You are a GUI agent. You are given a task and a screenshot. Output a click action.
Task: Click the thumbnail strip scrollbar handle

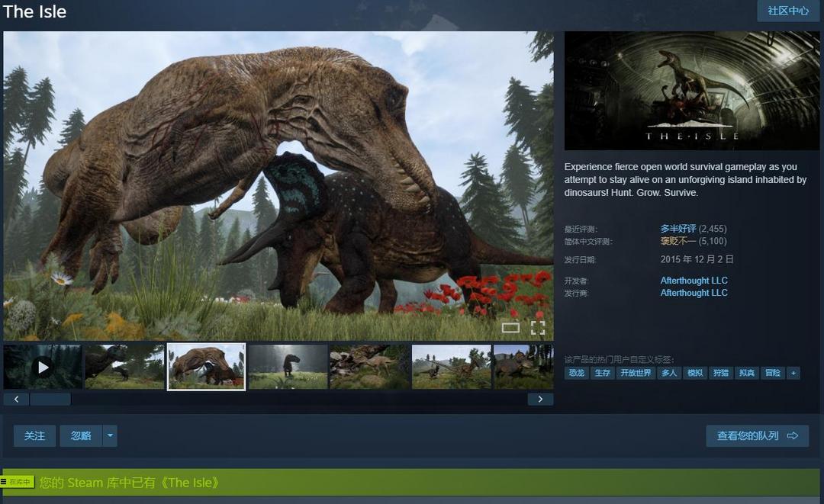(x=50, y=400)
